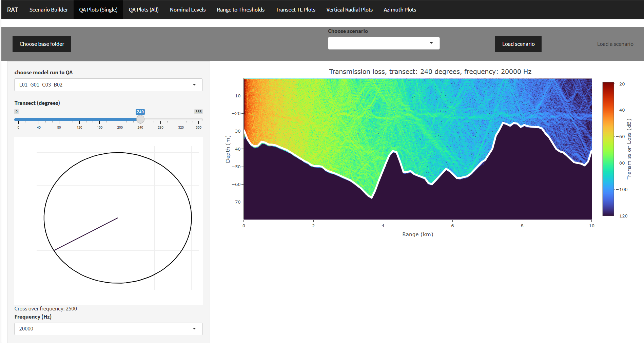Click the model run dropdown caret
Screen dimensions: 644x343
pyautogui.click(x=194, y=85)
